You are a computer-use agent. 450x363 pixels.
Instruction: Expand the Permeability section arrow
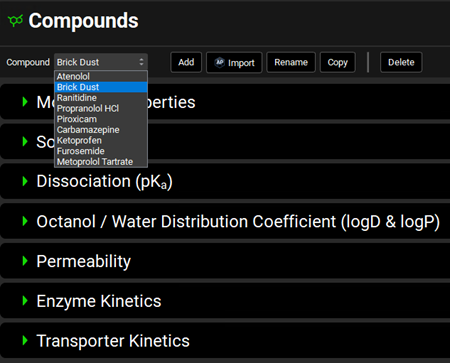click(x=25, y=261)
